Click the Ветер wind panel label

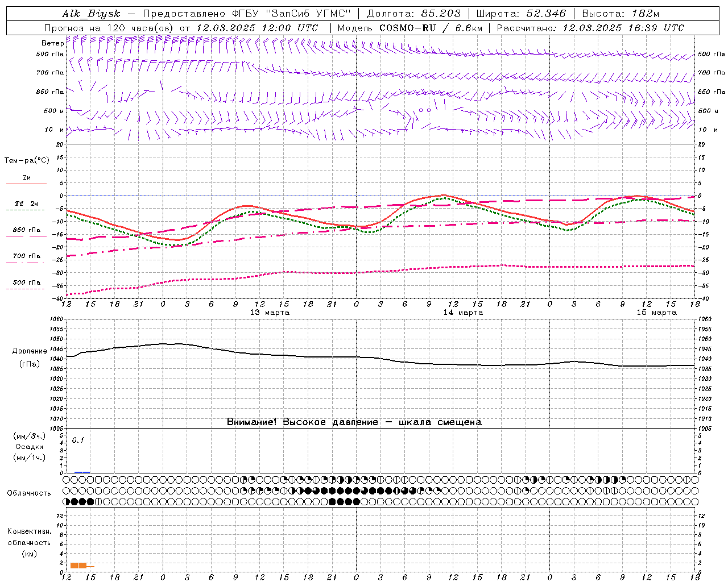[x=53, y=43]
